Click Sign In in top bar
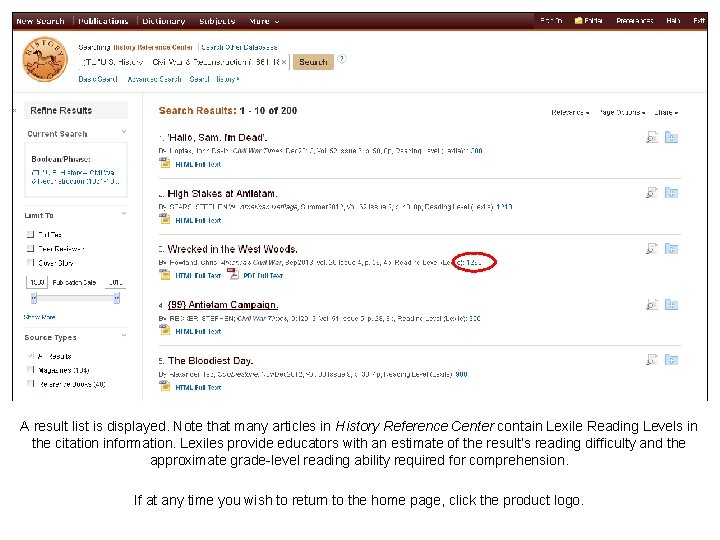 point(551,21)
